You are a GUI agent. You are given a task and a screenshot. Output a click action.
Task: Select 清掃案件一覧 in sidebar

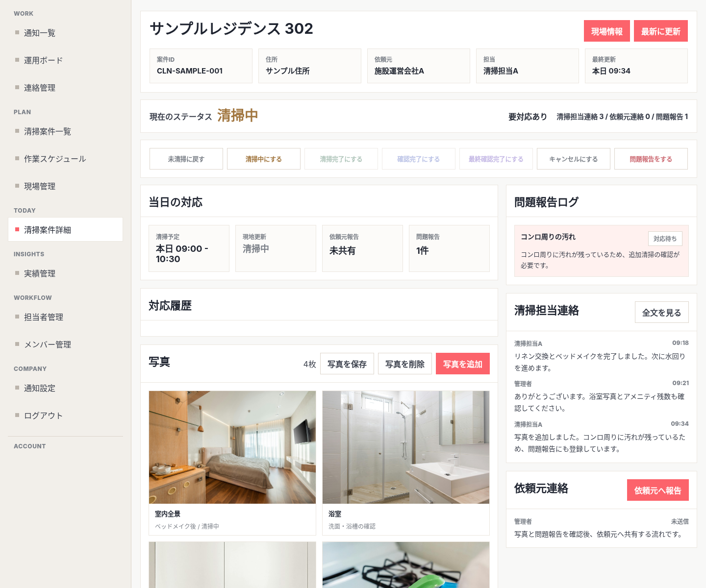(65, 131)
